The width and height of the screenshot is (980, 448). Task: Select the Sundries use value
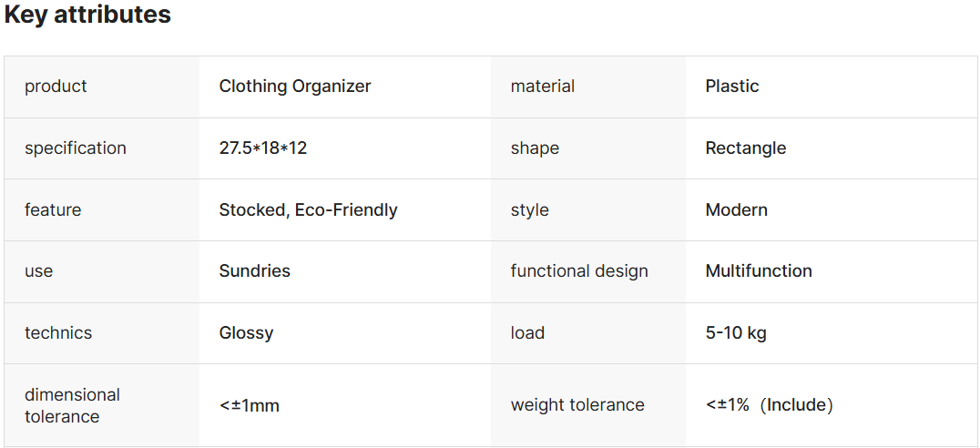tap(255, 271)
